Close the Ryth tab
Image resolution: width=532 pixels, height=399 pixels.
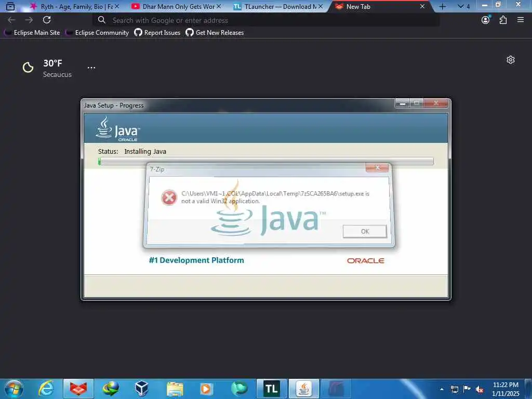click(117, 6)
